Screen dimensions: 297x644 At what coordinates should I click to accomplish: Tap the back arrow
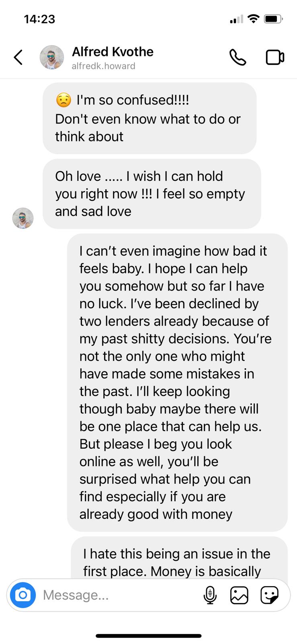[x=18, y=57]
